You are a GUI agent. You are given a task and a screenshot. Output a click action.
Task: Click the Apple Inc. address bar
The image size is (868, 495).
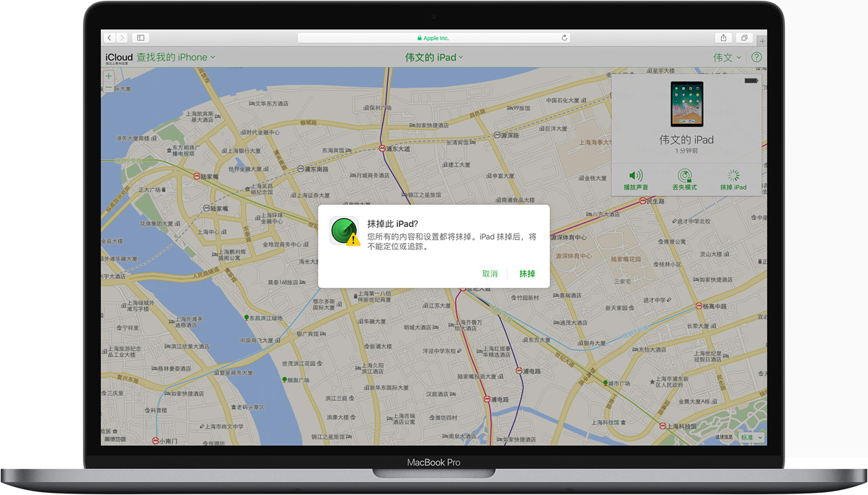point(433,37)
